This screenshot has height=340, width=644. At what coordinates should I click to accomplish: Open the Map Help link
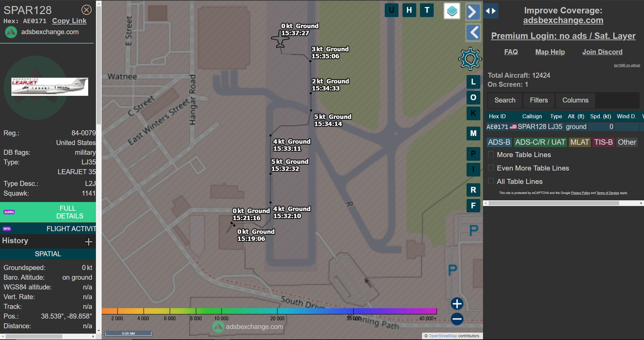point(550,52)
